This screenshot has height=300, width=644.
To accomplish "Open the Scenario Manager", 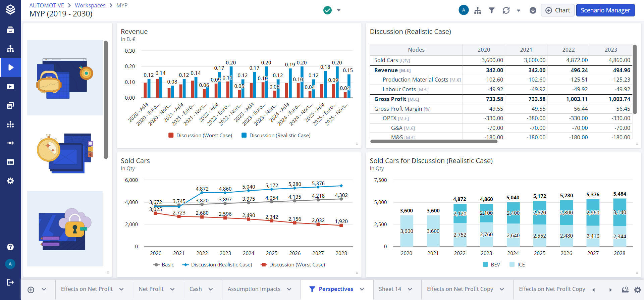I will pyautogui.click(x=605, y=10).
